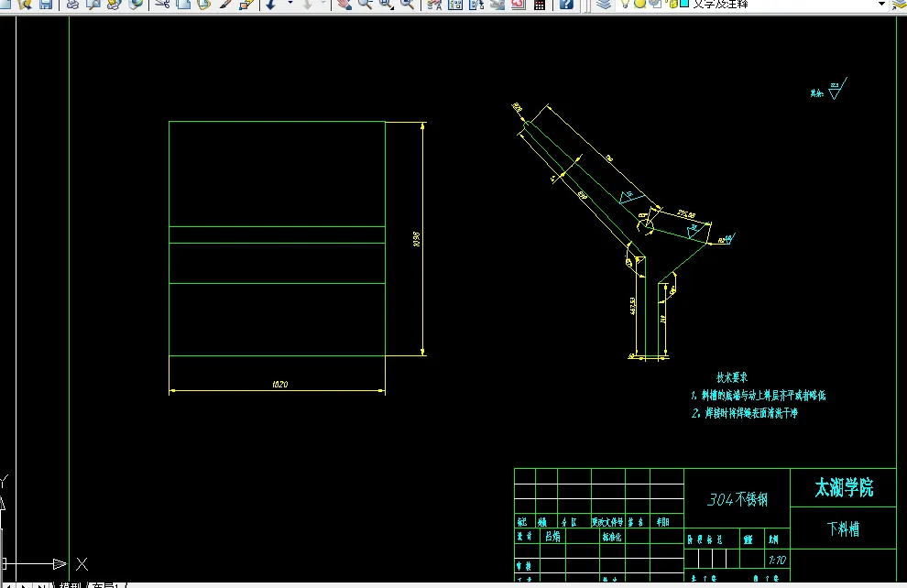Image resolution: width=907 pixels, height=588 pixels.
Task: Select the 更改文件号 title block cell
Action: click(x=607, y=522)
